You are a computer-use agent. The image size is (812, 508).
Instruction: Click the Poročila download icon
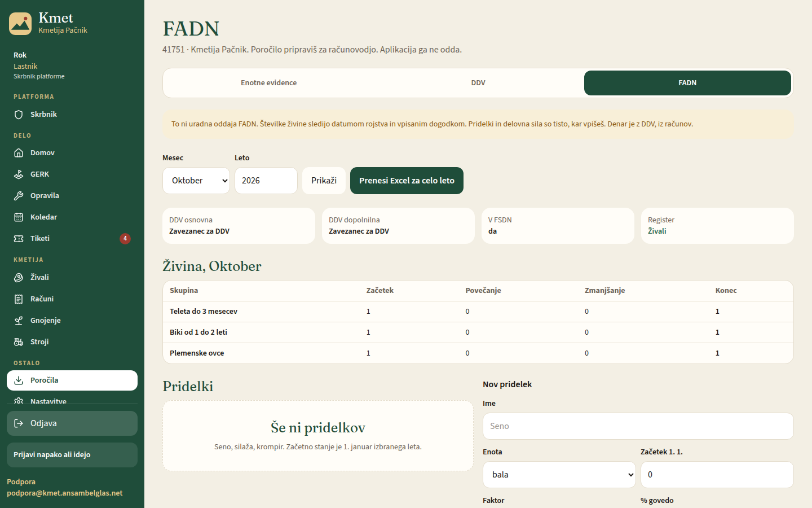(19, 380)
